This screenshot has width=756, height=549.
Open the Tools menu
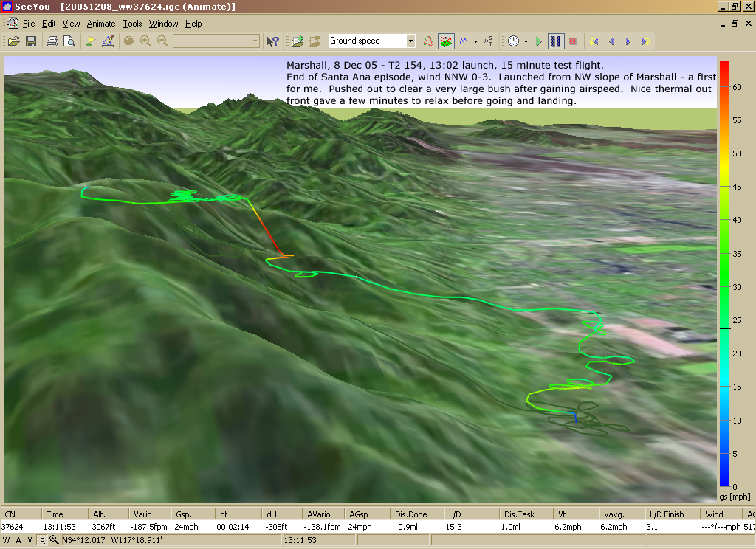point(132,24)
